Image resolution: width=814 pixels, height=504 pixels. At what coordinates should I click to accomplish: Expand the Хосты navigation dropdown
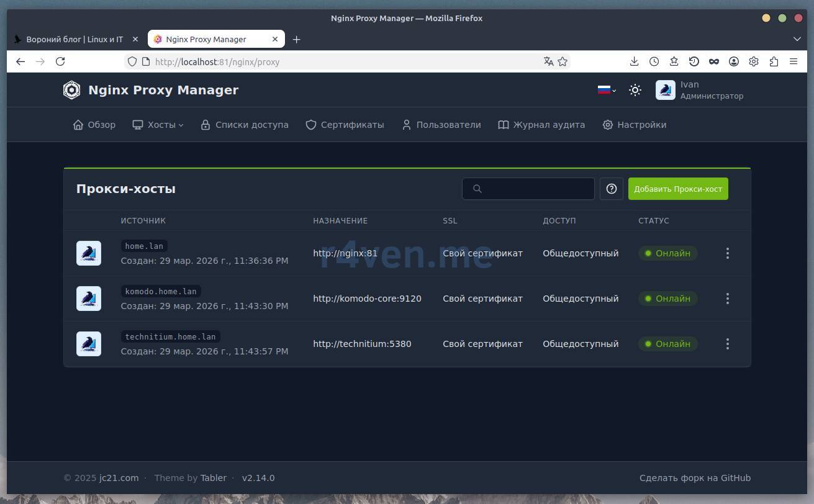tap(158, 125)
